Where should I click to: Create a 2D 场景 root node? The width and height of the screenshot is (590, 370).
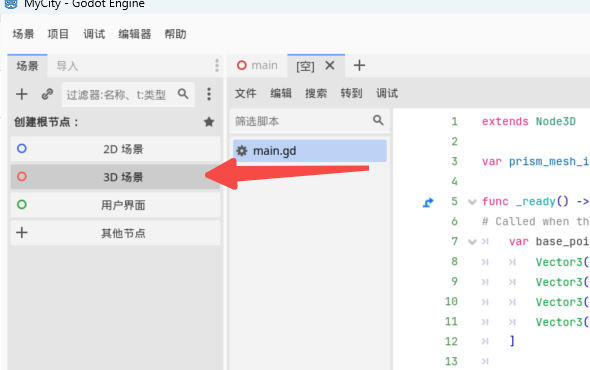[x=115, y=149]
